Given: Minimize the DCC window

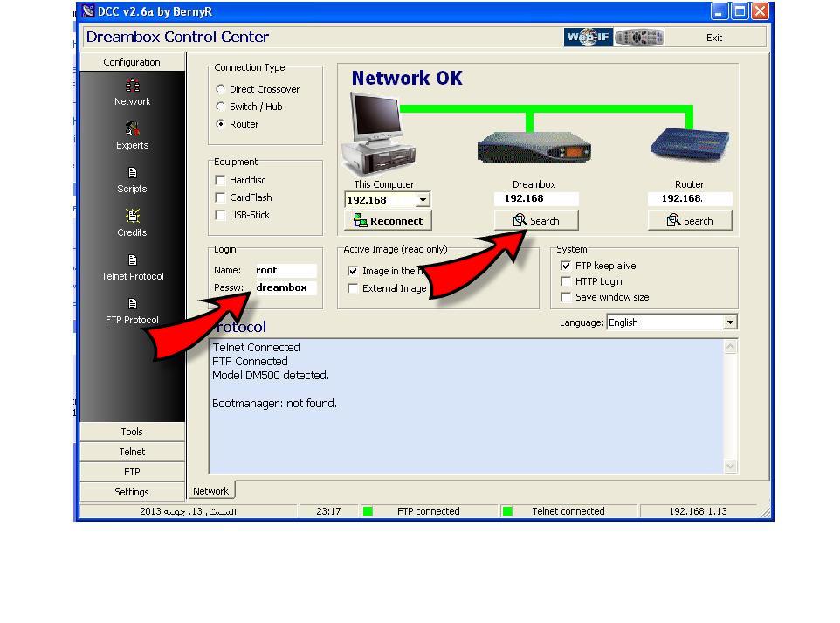Looking at the screenshot, I should tap(720, 11).
